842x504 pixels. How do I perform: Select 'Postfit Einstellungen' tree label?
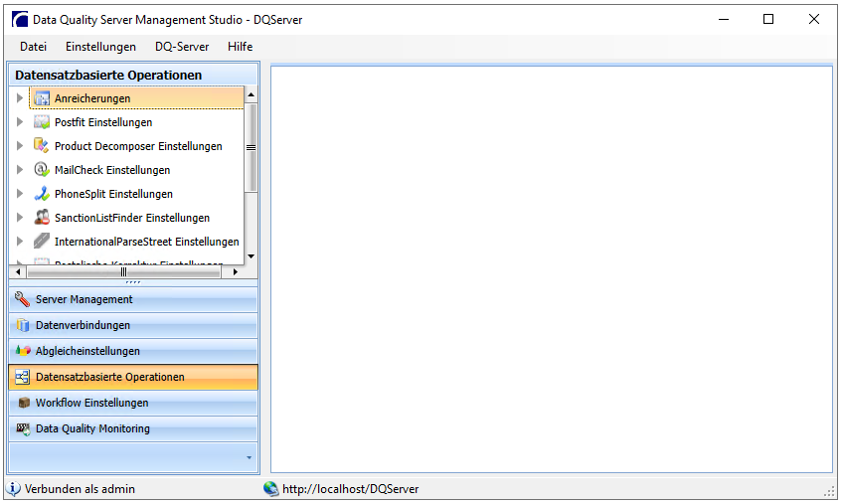point(103,122)
